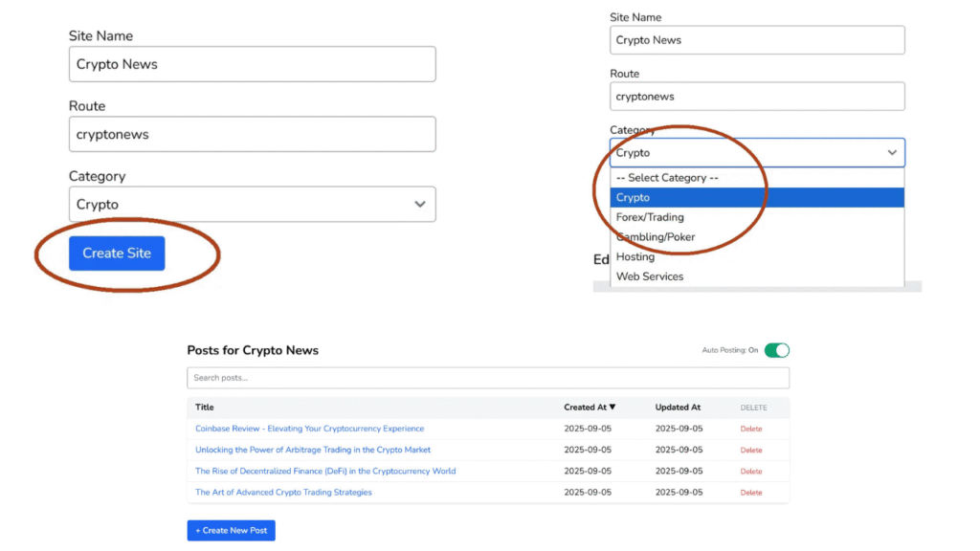Open the Coinbase Review post
Viewport: 980px width, 551px height.
click(309, 429)
